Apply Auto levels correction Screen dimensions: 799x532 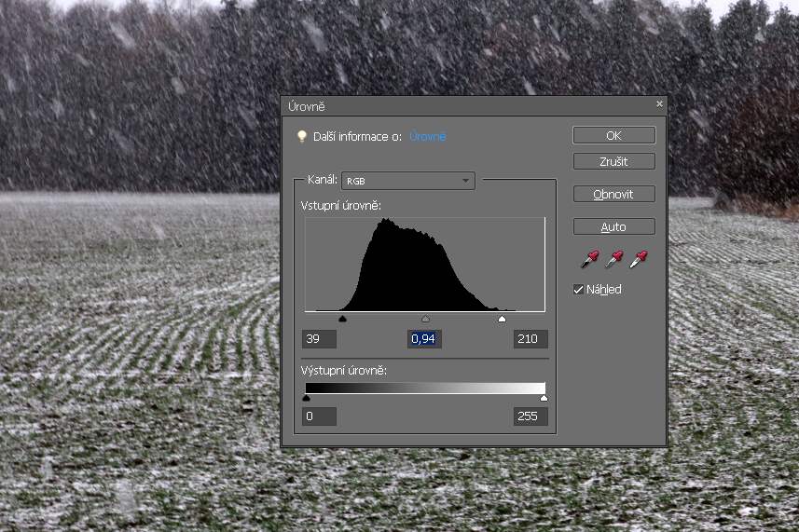[x=613, y=227]
